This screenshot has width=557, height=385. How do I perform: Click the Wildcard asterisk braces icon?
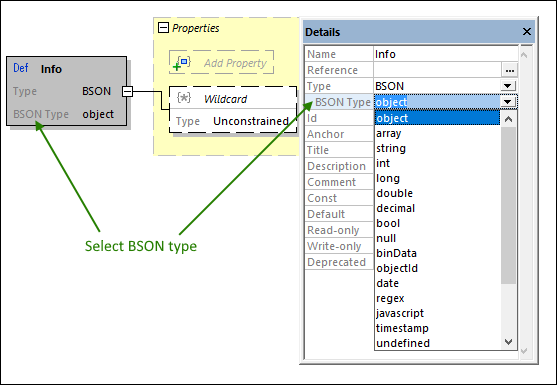pyautogui.click(x=184, y=98)
